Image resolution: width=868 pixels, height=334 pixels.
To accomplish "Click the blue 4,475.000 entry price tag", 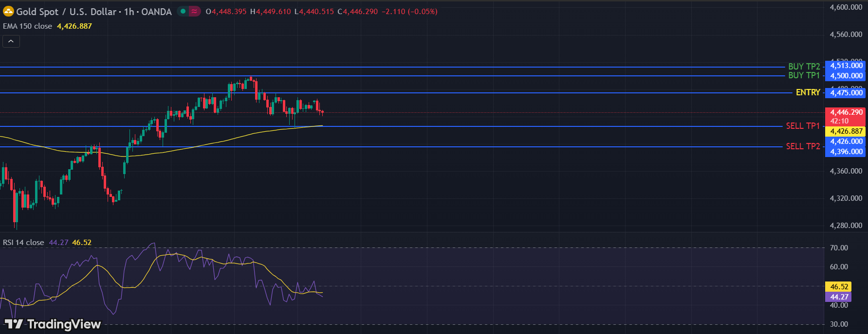I will pos(846,93).
